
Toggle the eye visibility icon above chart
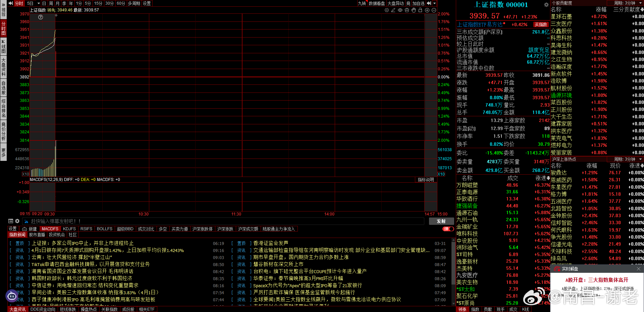(400, 10)
